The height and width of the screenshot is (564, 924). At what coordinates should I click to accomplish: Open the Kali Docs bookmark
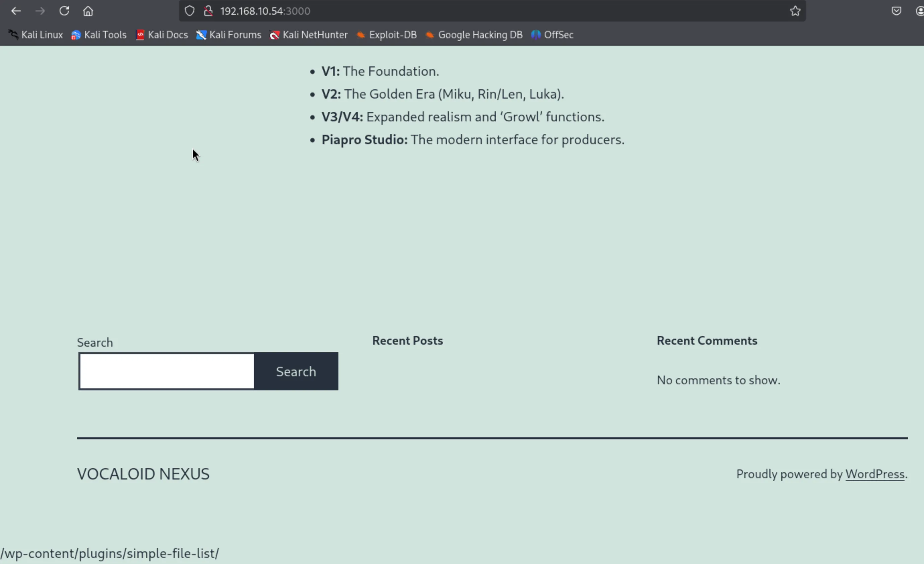(x=161, y=35)
